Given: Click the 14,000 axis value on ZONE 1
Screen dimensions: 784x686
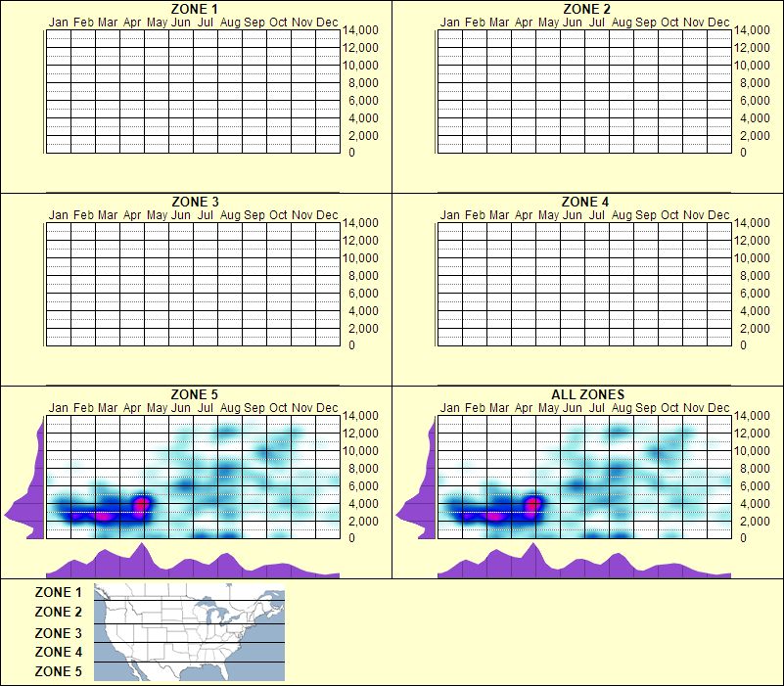Looking at the screenshot, I should click(363, 30).
